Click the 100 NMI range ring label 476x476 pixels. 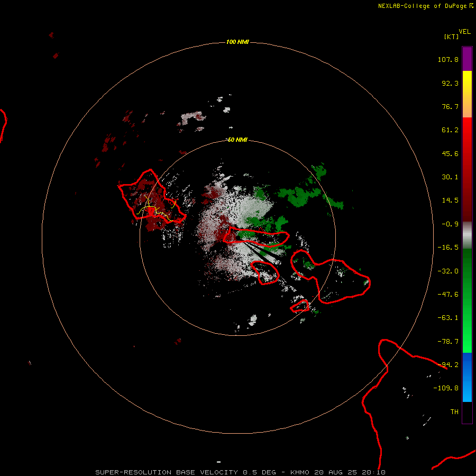(x=237, y=42)
